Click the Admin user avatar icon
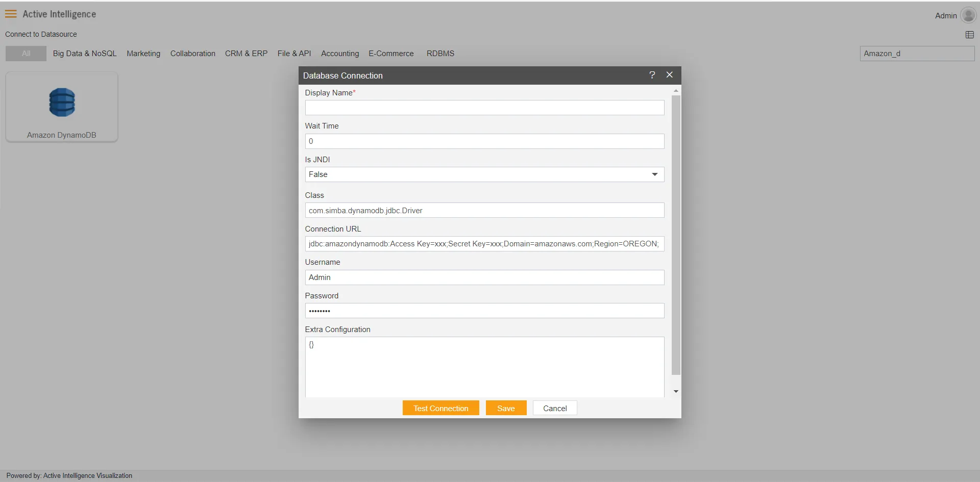This screenshot has height=482, width=980. pos(968,15)
